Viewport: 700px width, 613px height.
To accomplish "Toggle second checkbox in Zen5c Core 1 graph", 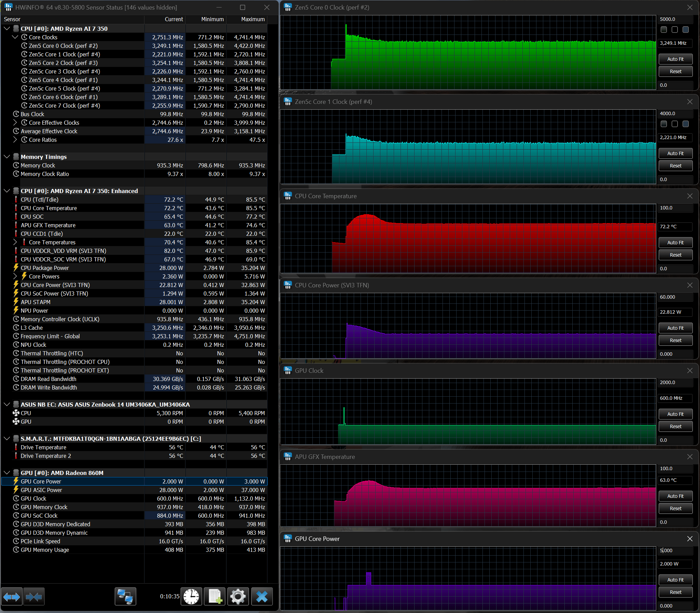I will click(675, 124).
